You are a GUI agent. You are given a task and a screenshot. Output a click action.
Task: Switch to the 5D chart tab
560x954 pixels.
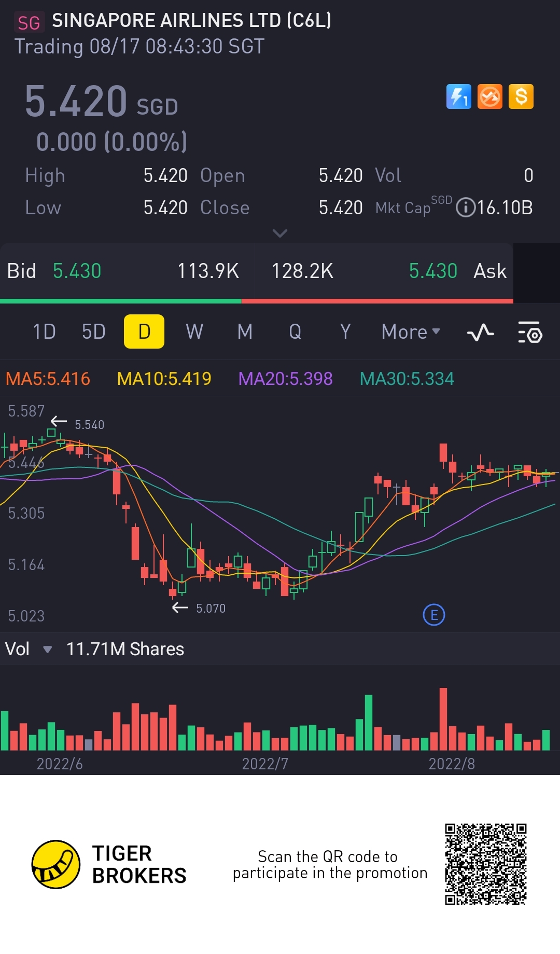pos(94,332)
